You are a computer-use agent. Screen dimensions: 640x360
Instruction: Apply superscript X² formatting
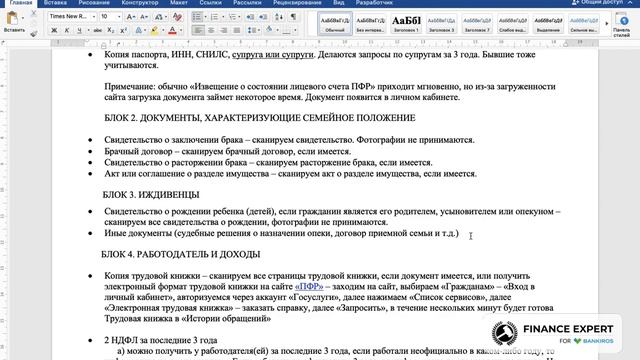(124, 30)
